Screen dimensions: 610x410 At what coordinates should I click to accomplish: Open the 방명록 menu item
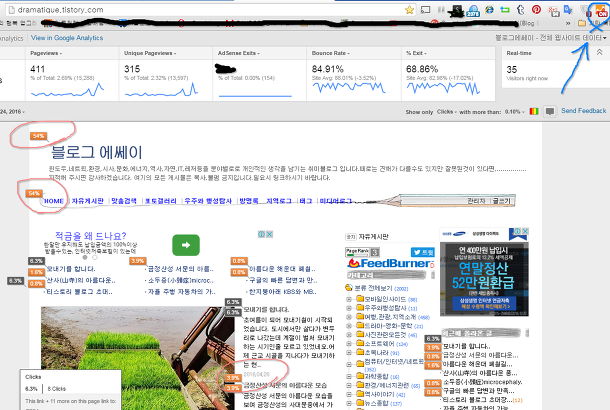click(249, 201)
